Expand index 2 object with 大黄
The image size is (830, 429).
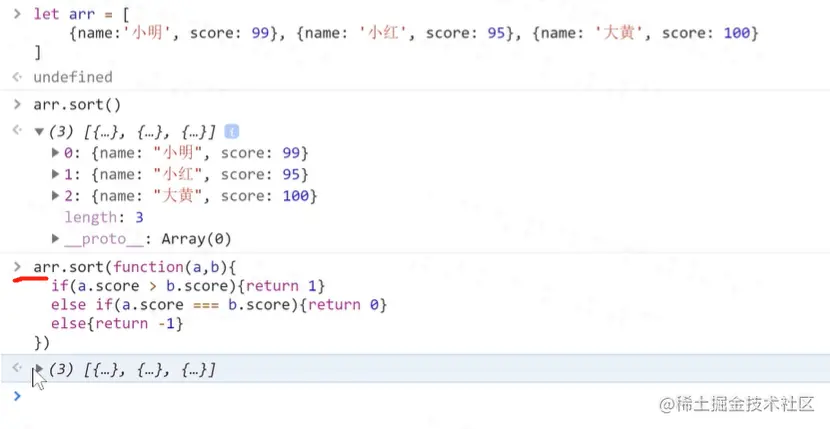[x=56, y=196]
